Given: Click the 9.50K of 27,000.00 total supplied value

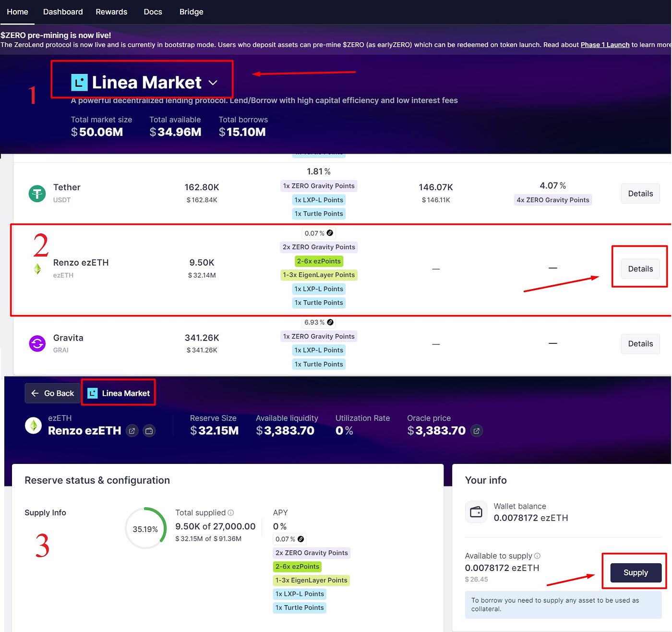Looking at the screenshot, I should (216, 526).
